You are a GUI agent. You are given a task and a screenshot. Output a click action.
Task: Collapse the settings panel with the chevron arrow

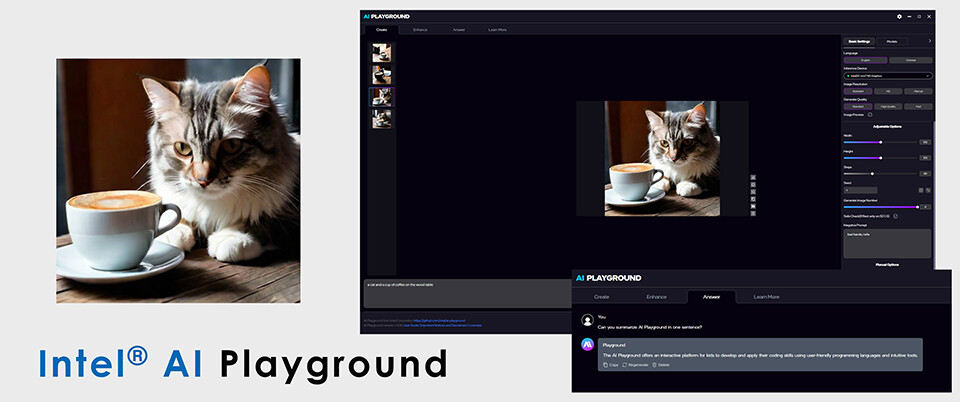(929, 41)
